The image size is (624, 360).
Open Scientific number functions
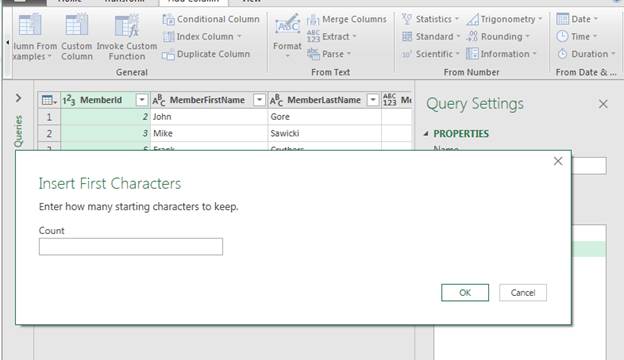[x=431, y=54]
